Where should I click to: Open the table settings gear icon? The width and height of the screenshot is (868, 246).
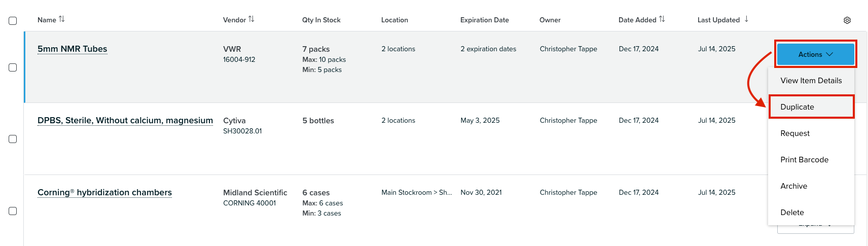847,20
